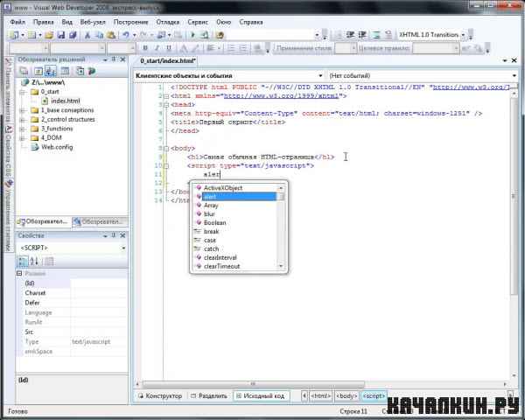Open the Правка menu

coord(44,22)
